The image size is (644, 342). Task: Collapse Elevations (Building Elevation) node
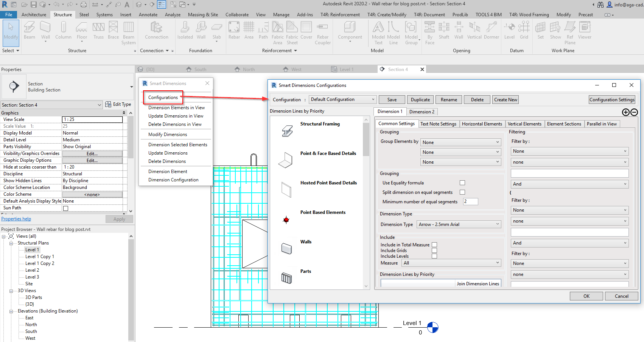[11, 311]
